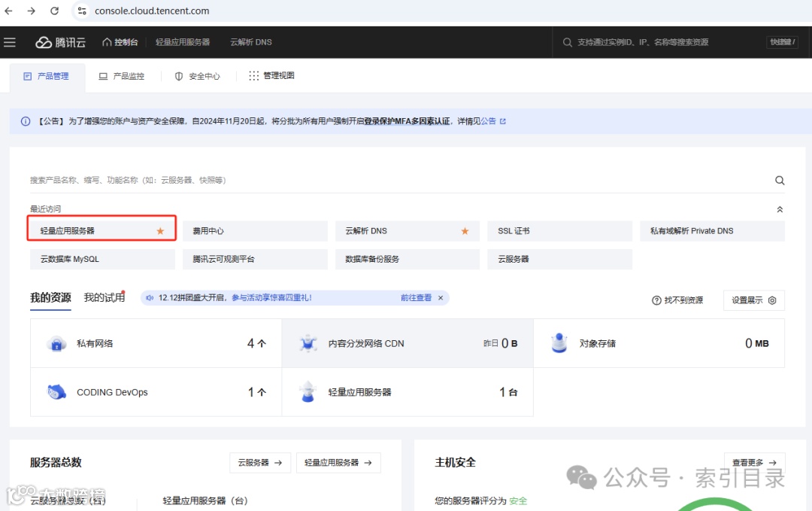Click the CODING DevOps count 1 个

(x=257, y=392)
